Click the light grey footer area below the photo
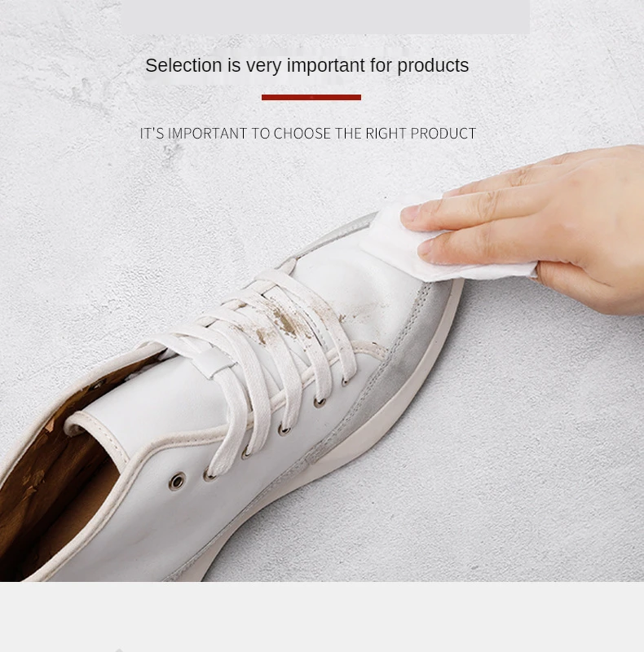The image size is (644, 652). [322, 617]
